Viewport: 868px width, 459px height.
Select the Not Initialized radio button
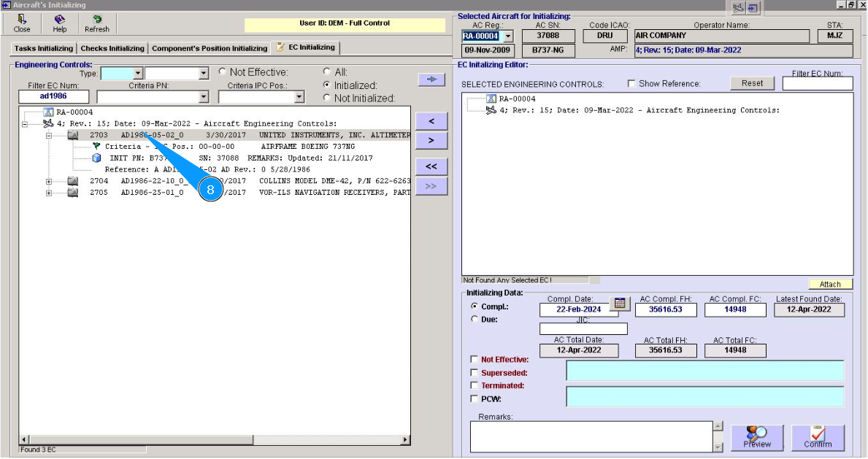(x=327, y=98)
